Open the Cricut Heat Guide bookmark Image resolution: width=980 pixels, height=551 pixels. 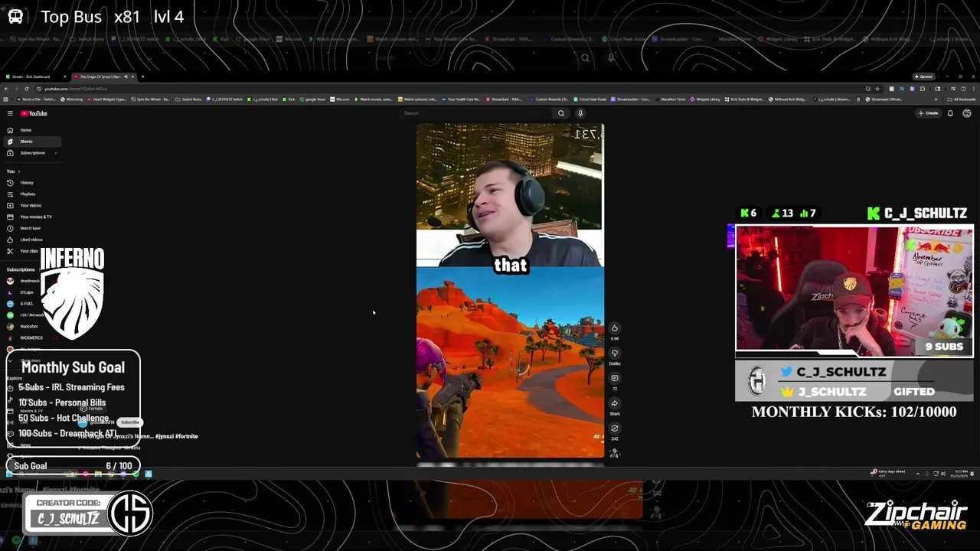[x=590, y=99]
